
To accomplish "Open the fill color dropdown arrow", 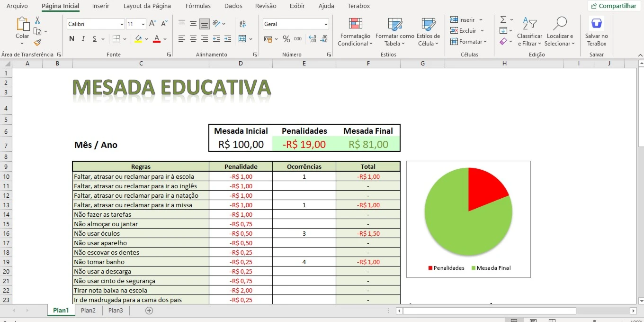I will pos(145,39).
